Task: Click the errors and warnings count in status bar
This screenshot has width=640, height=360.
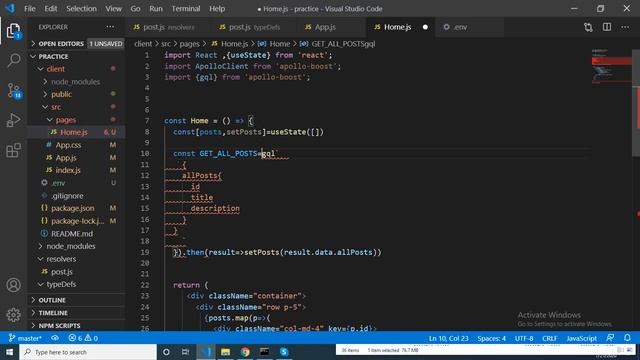Action: click(83, 338)
